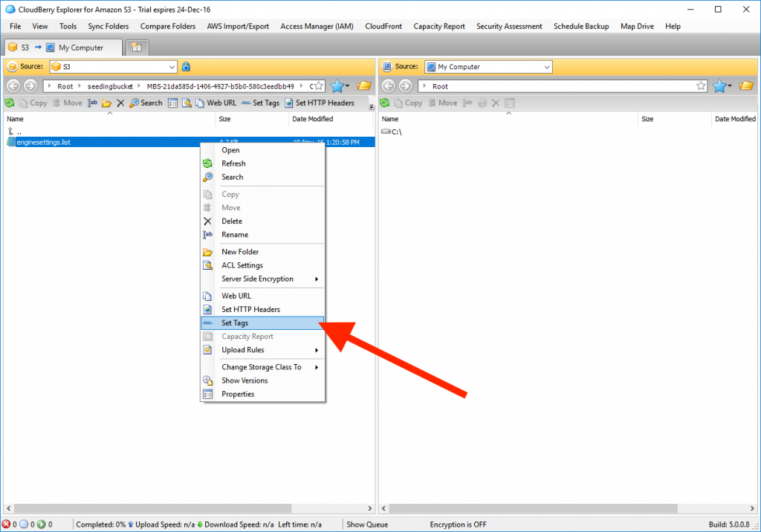Click the Delete (X) icon on left toolbar
Image resolution: width=761 pixels, height=532 pixels.
coord(120,103)
